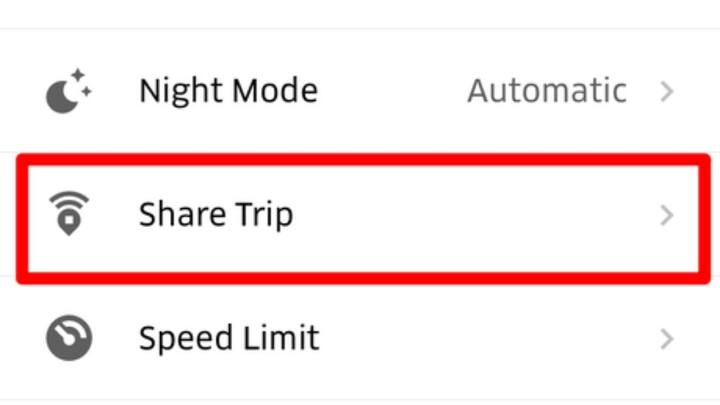Select the Night Mode text label

(x=228, y=91)
